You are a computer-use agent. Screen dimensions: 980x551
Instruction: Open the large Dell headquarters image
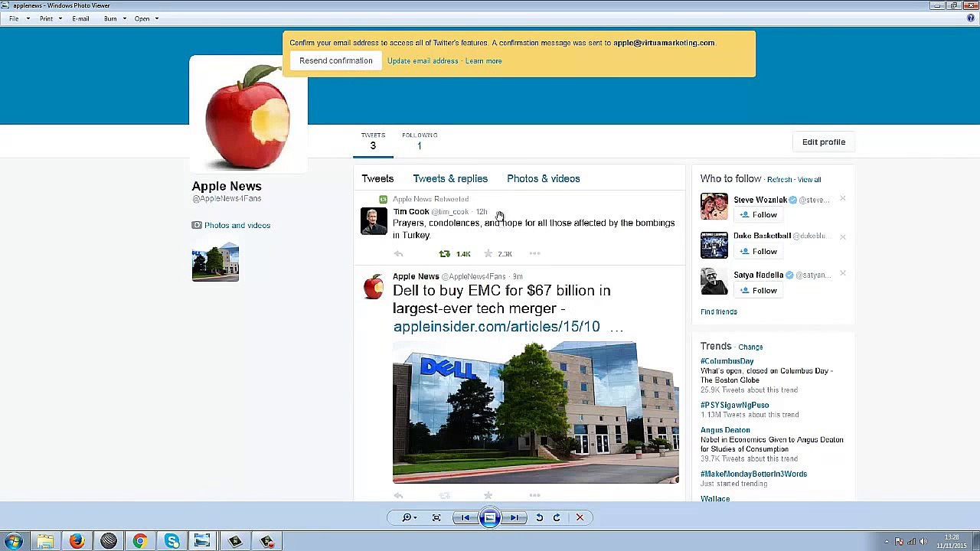click(535, 413)
